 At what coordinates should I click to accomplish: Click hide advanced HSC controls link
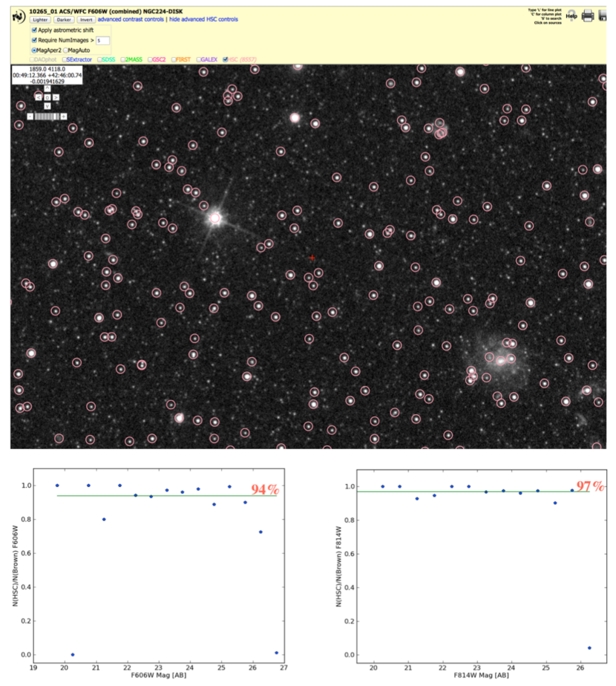(205, 20)
